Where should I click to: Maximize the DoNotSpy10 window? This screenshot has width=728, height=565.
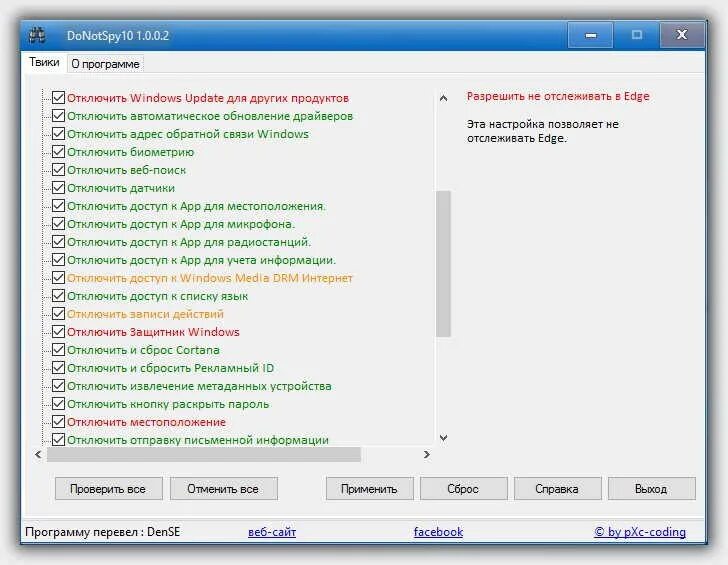637,35
